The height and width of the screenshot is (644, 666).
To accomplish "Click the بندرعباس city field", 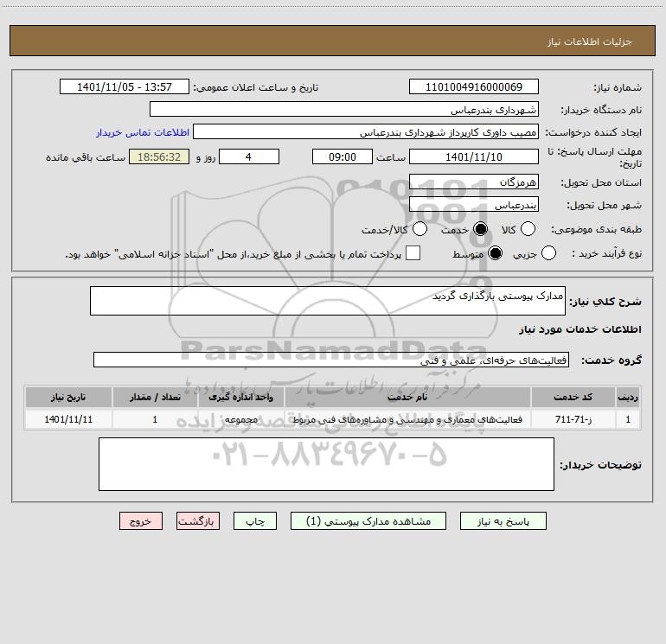I will [x=474, y=204].
